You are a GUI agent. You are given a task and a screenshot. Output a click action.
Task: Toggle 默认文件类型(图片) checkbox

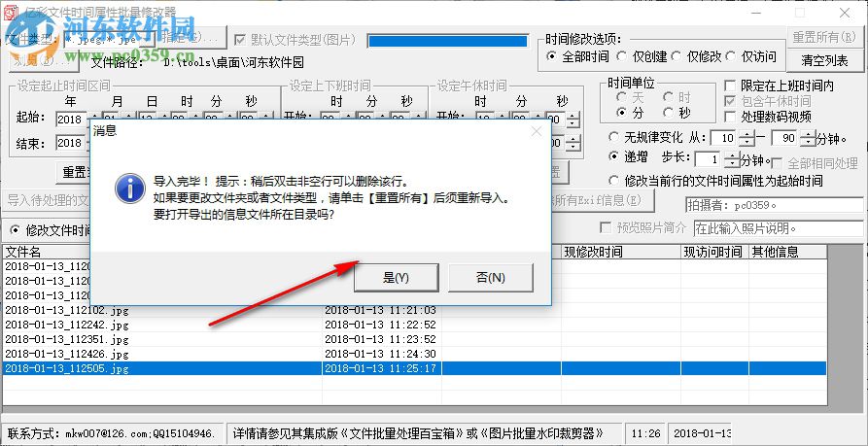click(x=295, y=40)
